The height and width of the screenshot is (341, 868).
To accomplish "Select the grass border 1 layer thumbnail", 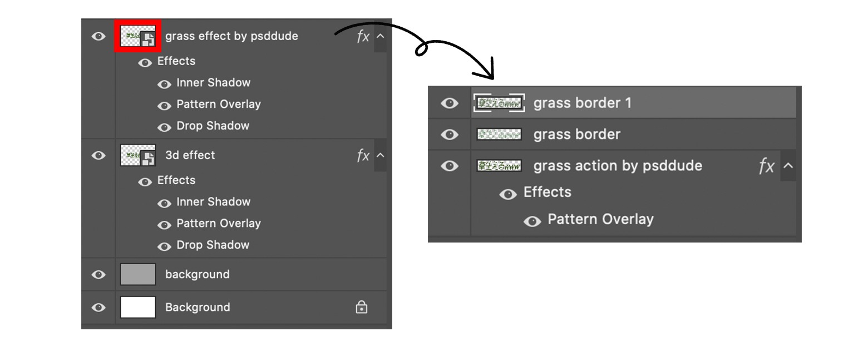I will (x=499, y=103).
